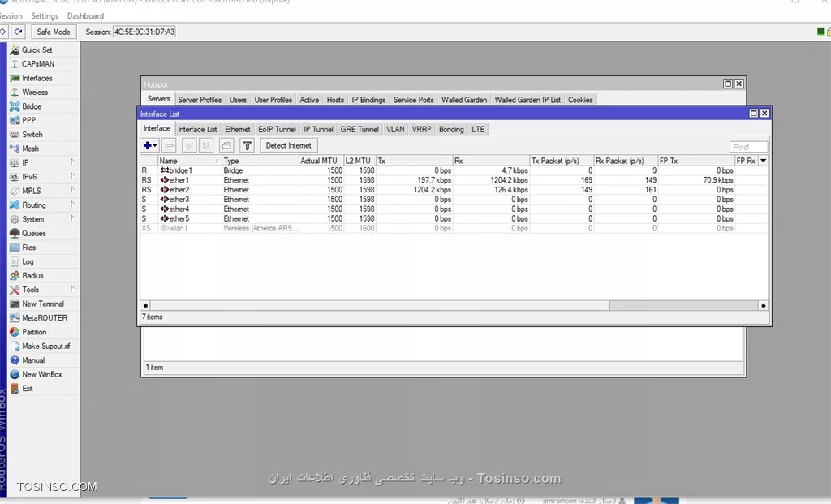The width and height of the screenshot is (831, 504).
Task: Open Manual from sidebar
Action: coord(32,360)
